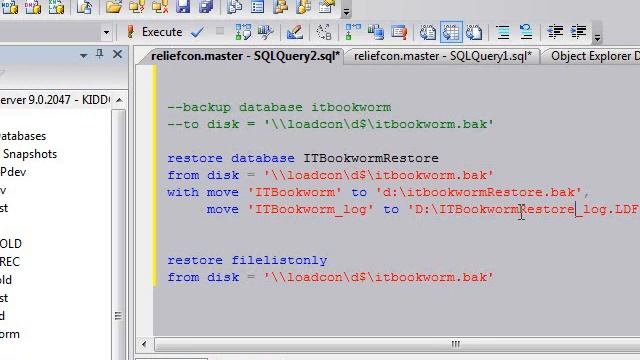The height and width of the screenshot is (360, 640).
Task: Switch output to Results to Text
Action: pyautogui.click(x=428, y=32)
